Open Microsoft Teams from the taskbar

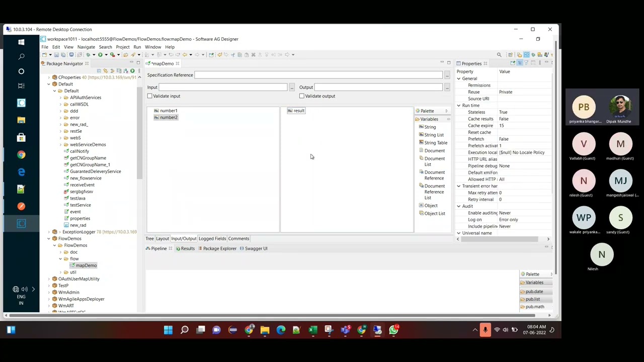pos(345,330)
